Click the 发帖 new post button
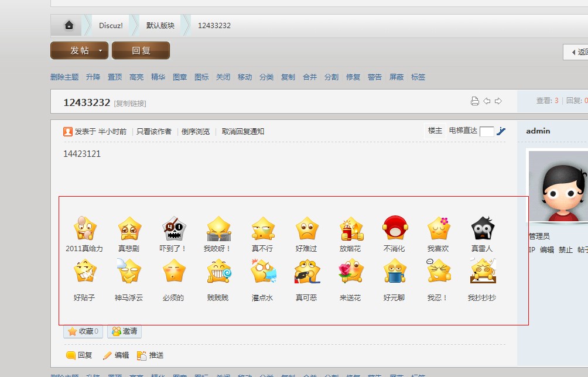This screenshot has height=377, width=588. tap(80, 50)
